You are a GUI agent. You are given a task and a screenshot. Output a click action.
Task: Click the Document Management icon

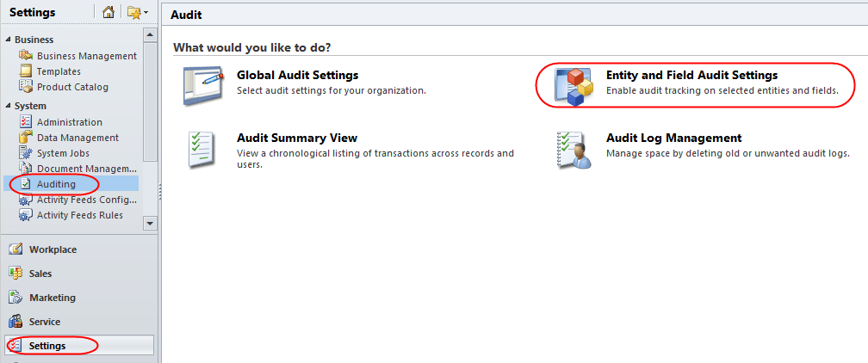click(x=26, y=169)
